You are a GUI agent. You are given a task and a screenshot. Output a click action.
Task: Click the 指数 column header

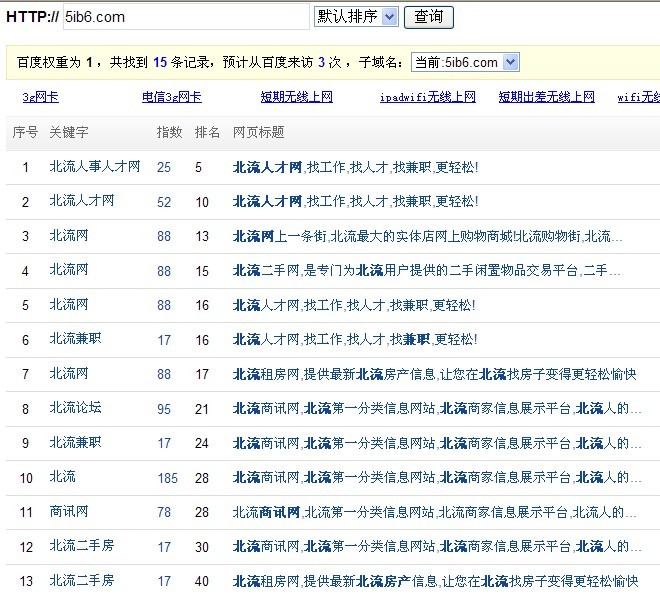click(x=170, y=132)
